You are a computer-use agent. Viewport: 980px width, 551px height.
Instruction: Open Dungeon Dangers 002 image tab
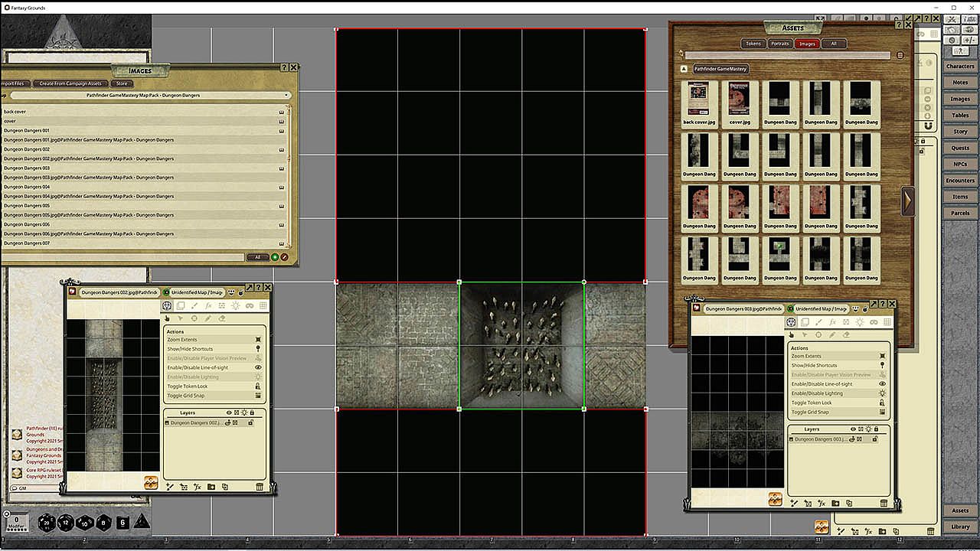point(119,292)
